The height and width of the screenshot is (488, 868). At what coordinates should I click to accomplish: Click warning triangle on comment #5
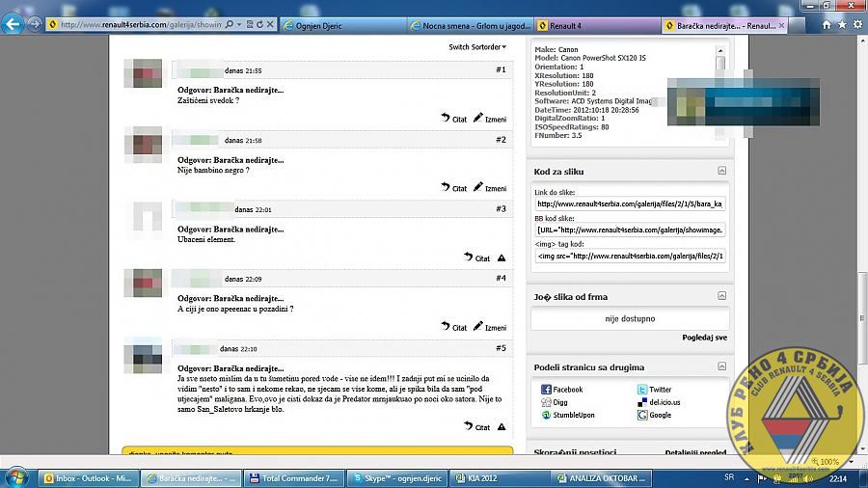(x=502, y=426)
